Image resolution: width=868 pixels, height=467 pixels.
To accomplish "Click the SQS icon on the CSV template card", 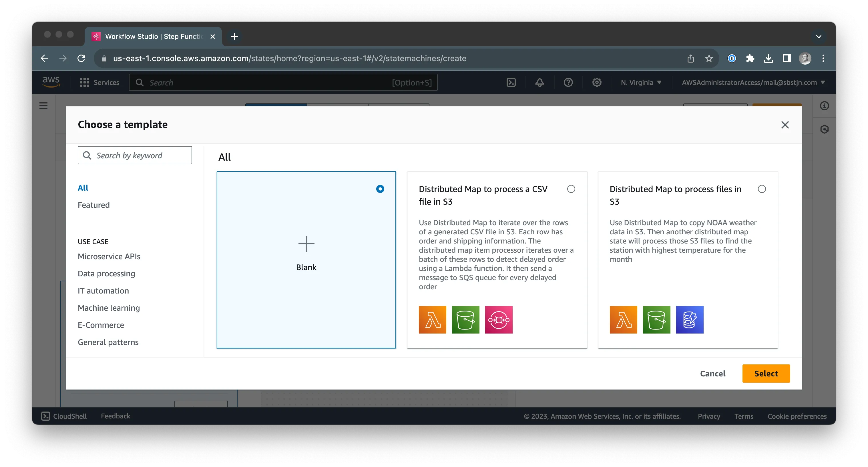I will [499, 320].
